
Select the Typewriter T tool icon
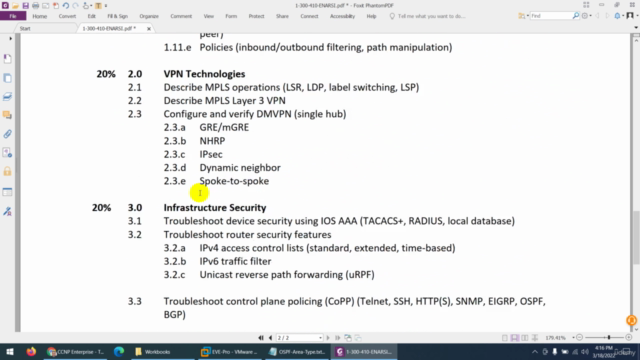click(98, 6)
